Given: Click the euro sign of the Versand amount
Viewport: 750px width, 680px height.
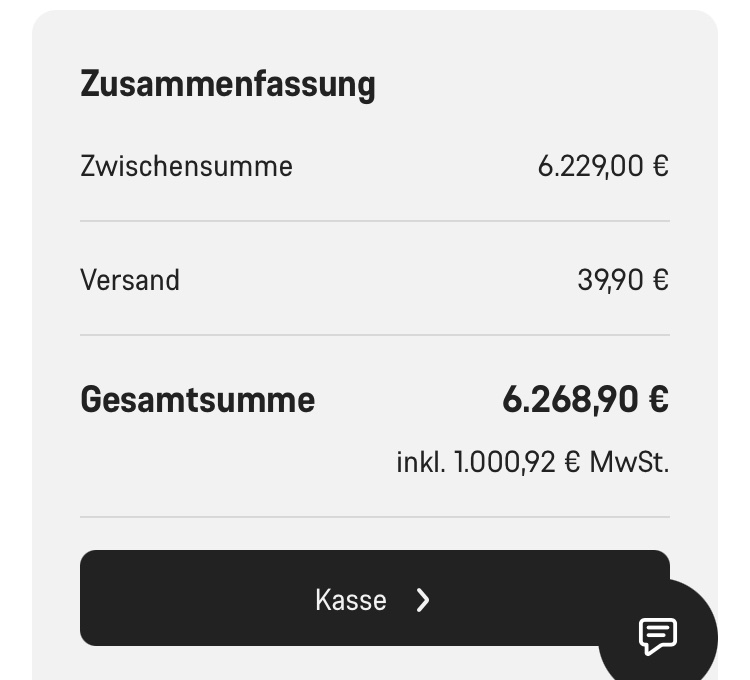Looking at the screenshot, I should point(659,280).
